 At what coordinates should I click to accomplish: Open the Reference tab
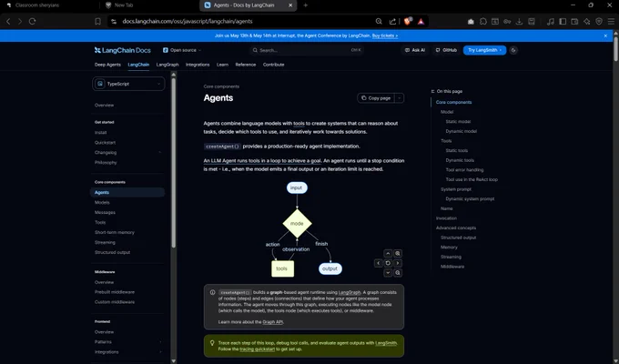246,65
